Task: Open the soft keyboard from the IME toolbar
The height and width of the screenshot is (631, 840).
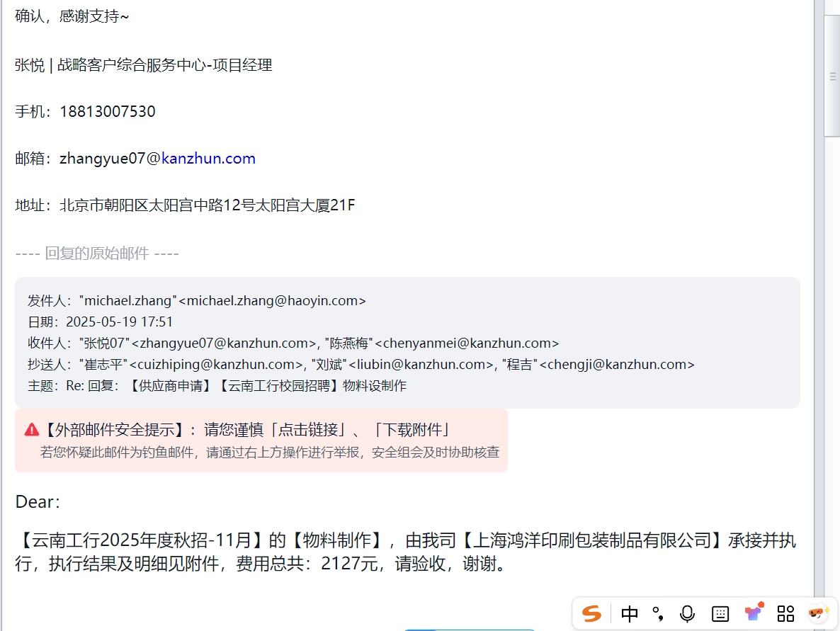Action: coord(720,614)
